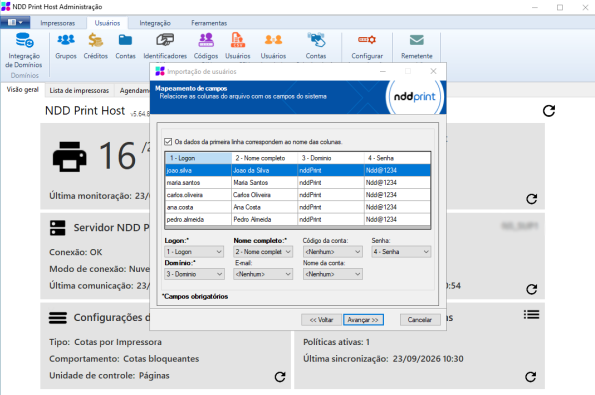Switch to Integração ribbon tab
This screenshot has width=595, height=395.
[x=155, y=23]
